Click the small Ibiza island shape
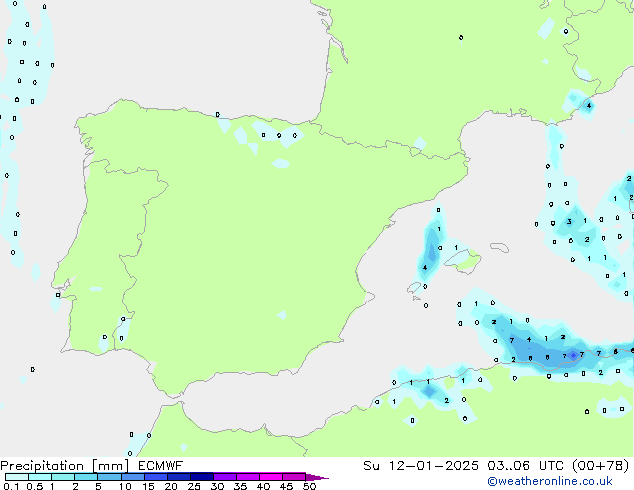 click(415, 288)
